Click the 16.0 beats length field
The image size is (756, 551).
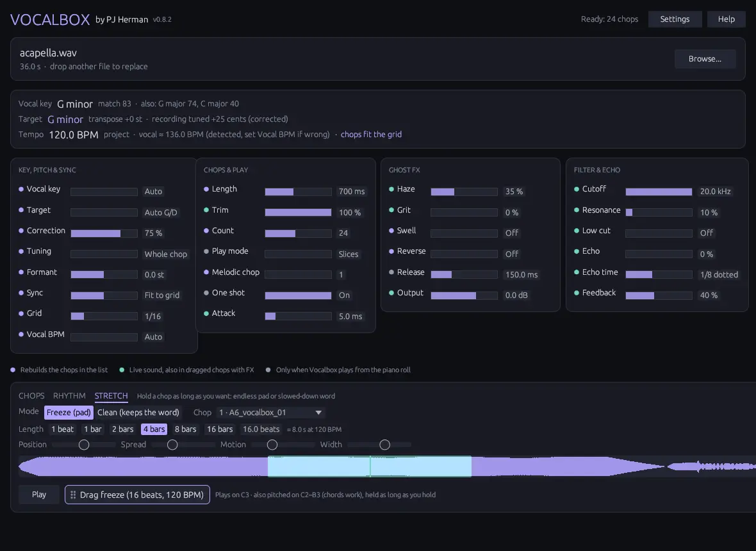[x=261, y=429]
